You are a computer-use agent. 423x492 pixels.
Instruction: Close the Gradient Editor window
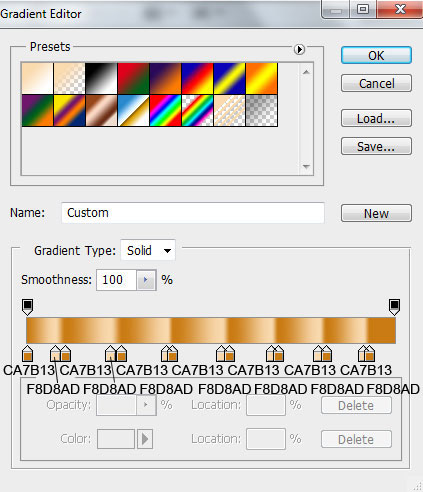pyautogui.click(x=400, y=10)
